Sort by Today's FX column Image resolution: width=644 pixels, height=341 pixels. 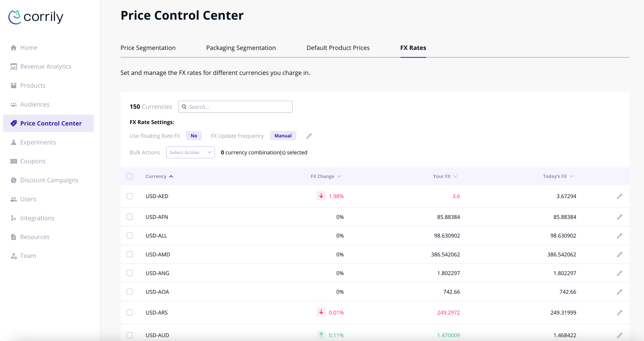coord(558,176)
